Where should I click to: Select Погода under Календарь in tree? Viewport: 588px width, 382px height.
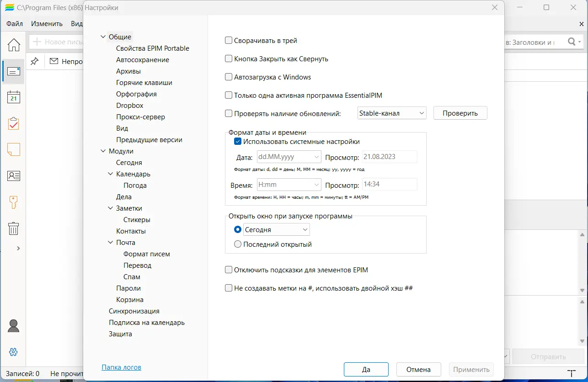click(135, 186)
